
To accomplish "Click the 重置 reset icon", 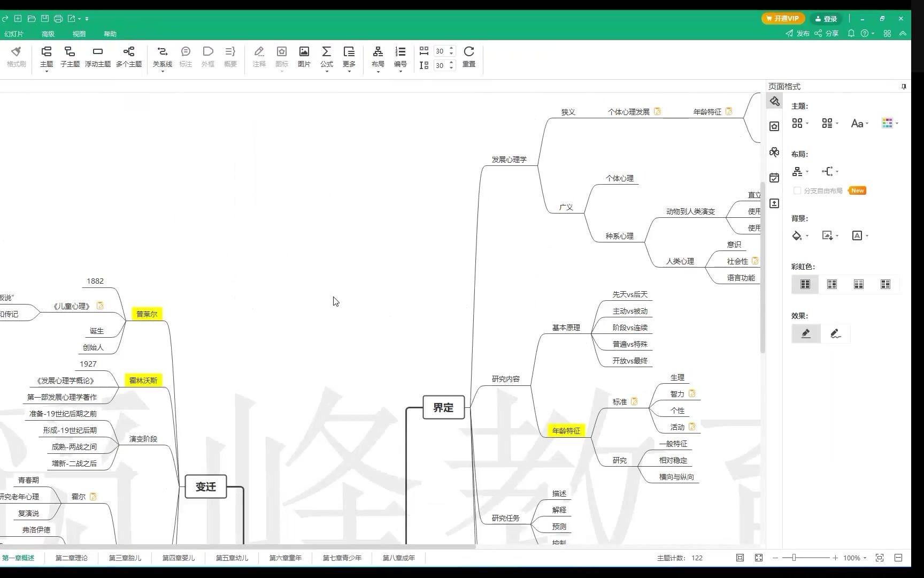I will pyautogui.click(x=468, y=56).
